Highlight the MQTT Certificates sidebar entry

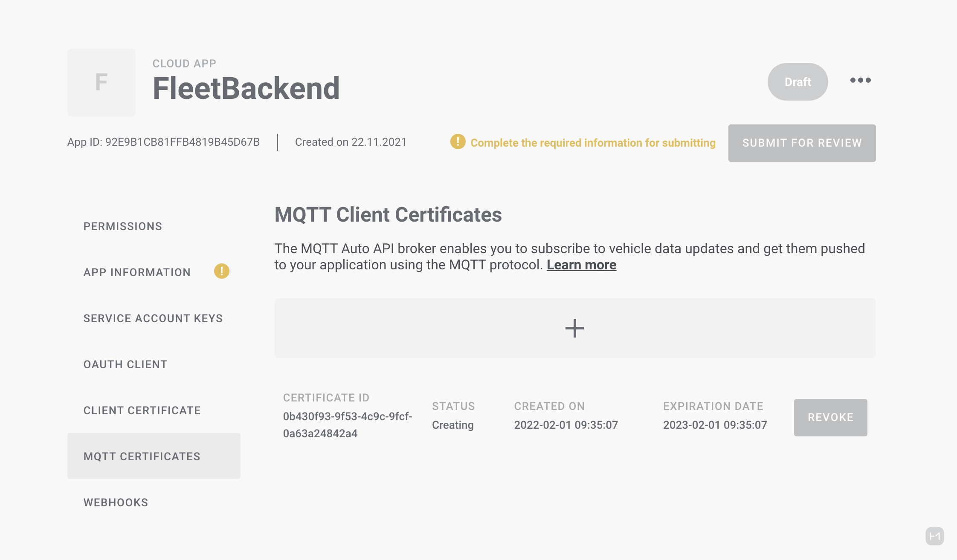click(142, 456)
